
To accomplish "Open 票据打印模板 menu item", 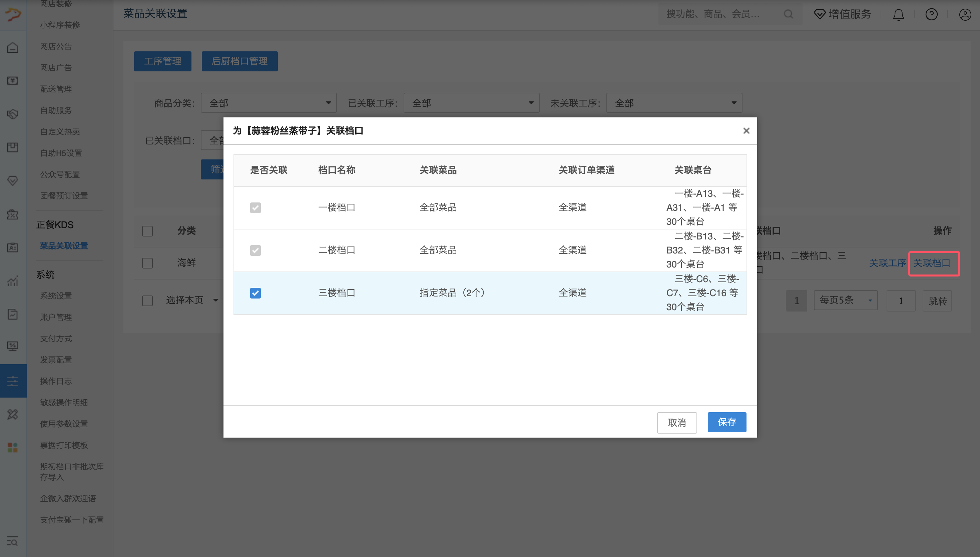I will pyautogui.click(x=64, y=445).
